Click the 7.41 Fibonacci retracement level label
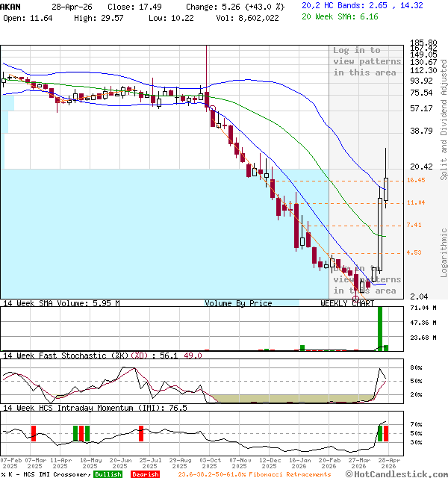Viewport: 448px width, 478px height. click(x=414, y=225)
